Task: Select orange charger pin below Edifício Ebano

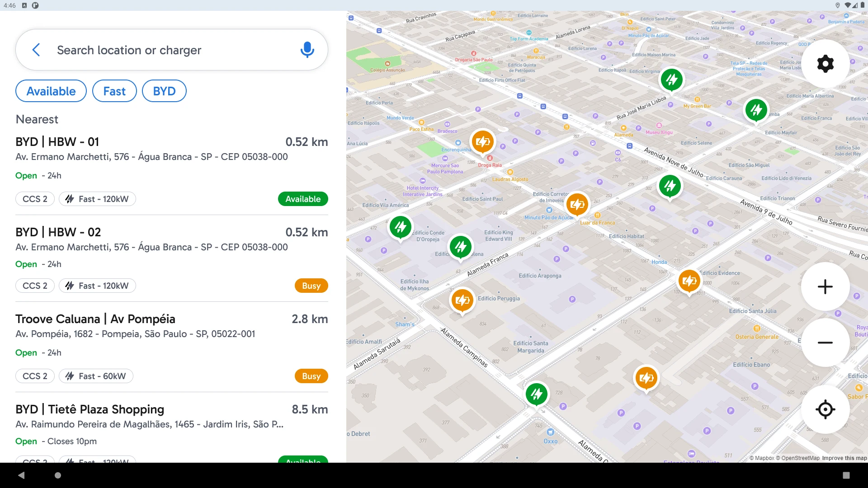Action: click(x=646, y=378)
